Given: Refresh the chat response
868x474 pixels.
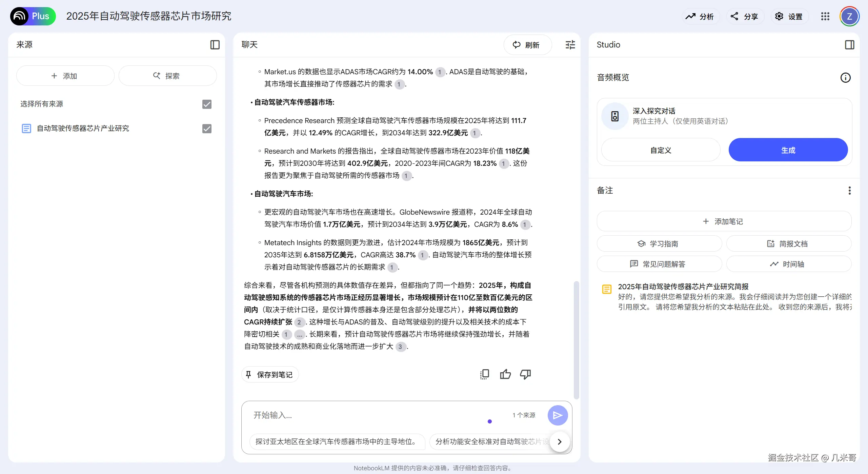Looking at the screenshot, I should click(527, 44).
